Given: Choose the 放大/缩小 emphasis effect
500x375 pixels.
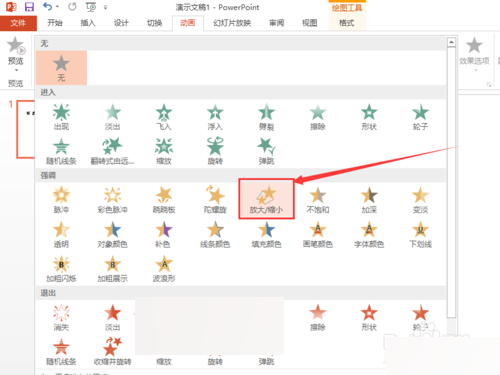Looking at the screenshot, I should tap(266, 199).
